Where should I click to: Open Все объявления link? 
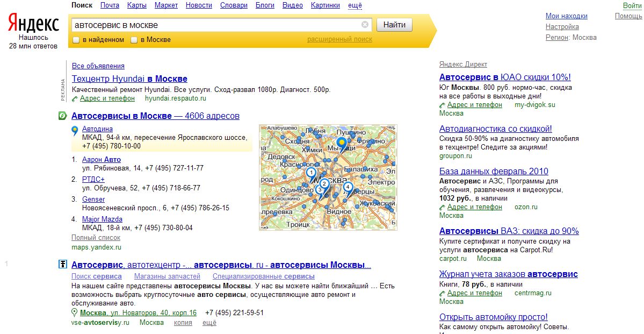coord(98,66)
